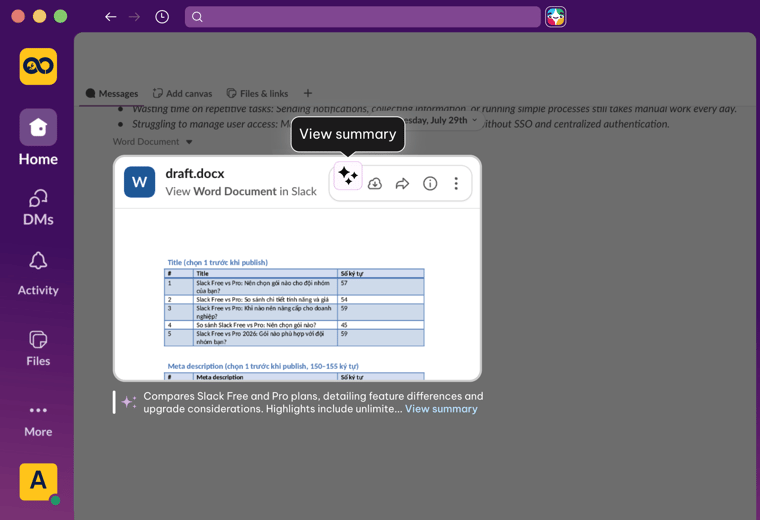Download draft.docx with the cloud icon
The height and width of the screenshot is (520, 760).
pyautogui.click(x=375, y=184)
